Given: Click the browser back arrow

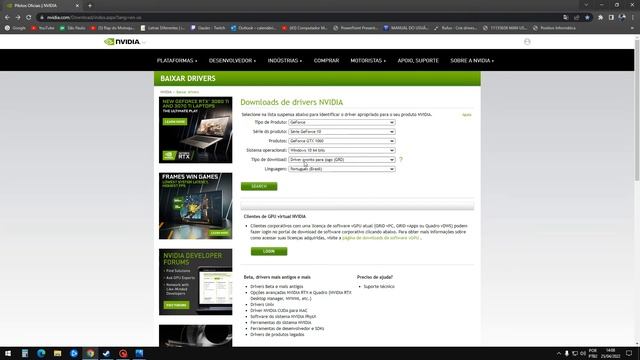Looking at the screenshot, I should coord(7,18).
